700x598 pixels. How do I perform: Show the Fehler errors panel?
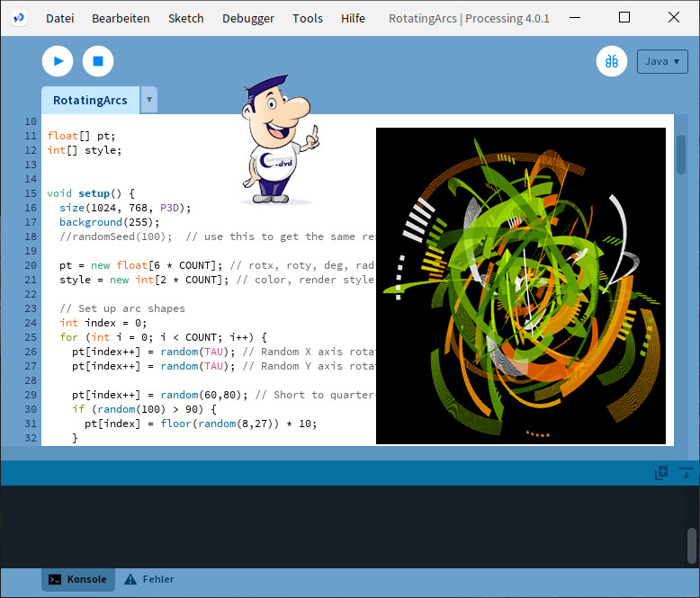[x=149, y=579]
